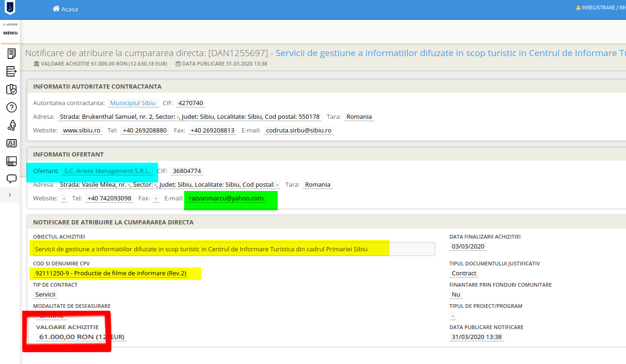Viewport: 626px width, 364px height.
Task: Open the map-with-checkmark sidebar icon
Action: [x=11, y=89]
